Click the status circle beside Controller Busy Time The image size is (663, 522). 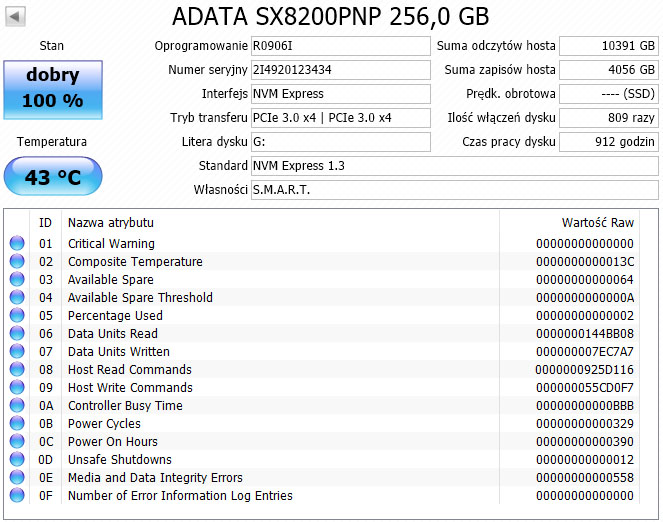17,405
